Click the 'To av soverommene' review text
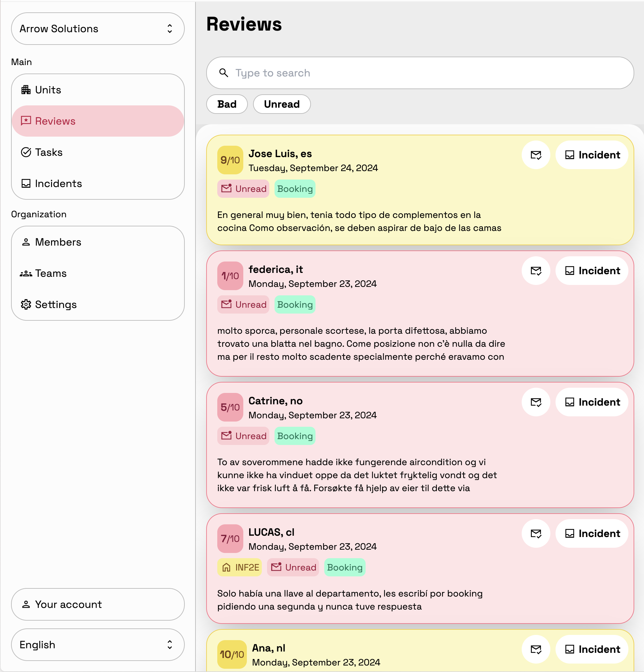 (x=357, y=475)
